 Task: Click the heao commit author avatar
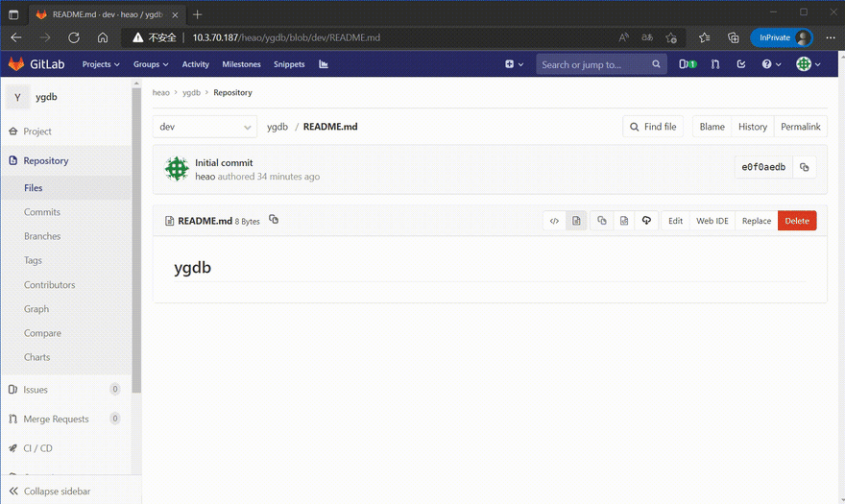(177, 169)
